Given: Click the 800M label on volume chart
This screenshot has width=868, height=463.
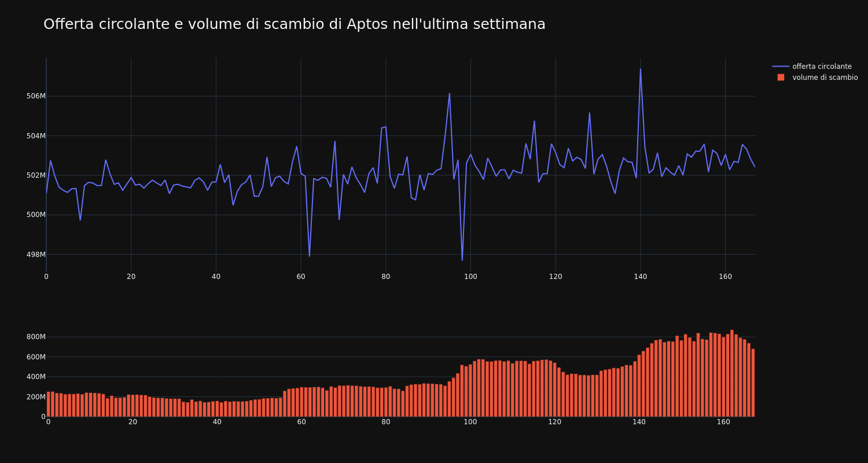Looking at the screenshot, I should point(36,337).
